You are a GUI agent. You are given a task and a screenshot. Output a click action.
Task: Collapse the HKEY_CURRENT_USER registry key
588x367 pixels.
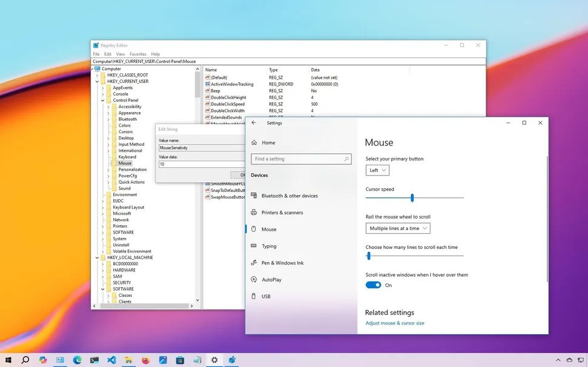click(97, 82)
